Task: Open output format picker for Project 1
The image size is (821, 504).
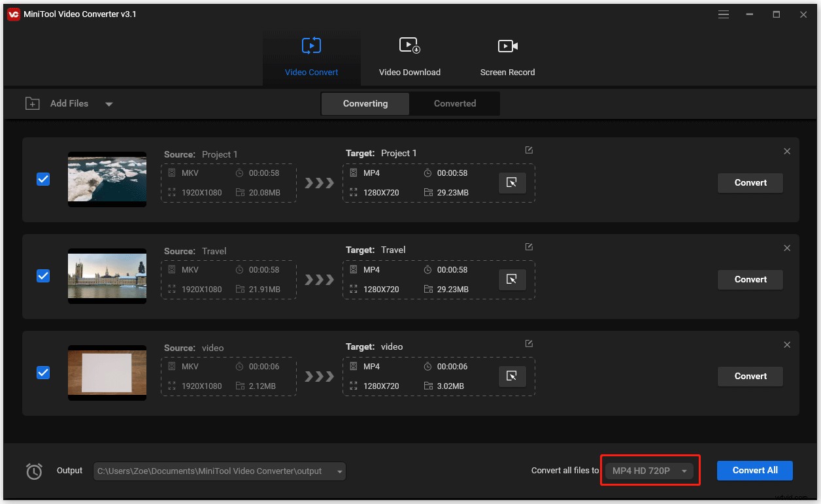Action: [x=512, y=183]
